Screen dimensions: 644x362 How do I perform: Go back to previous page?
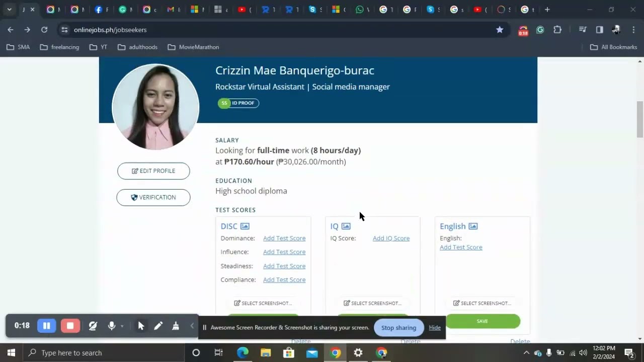(x=11, y=30)
